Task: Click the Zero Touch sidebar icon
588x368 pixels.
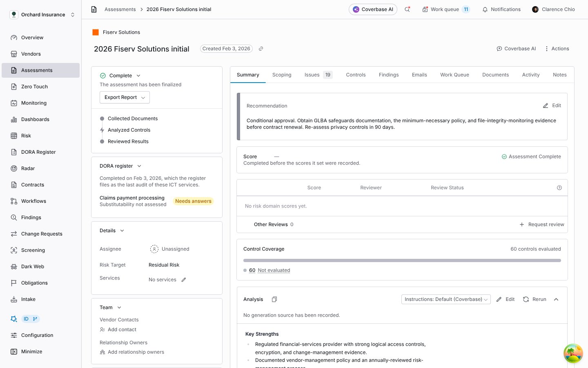Action: click(14, 87)
